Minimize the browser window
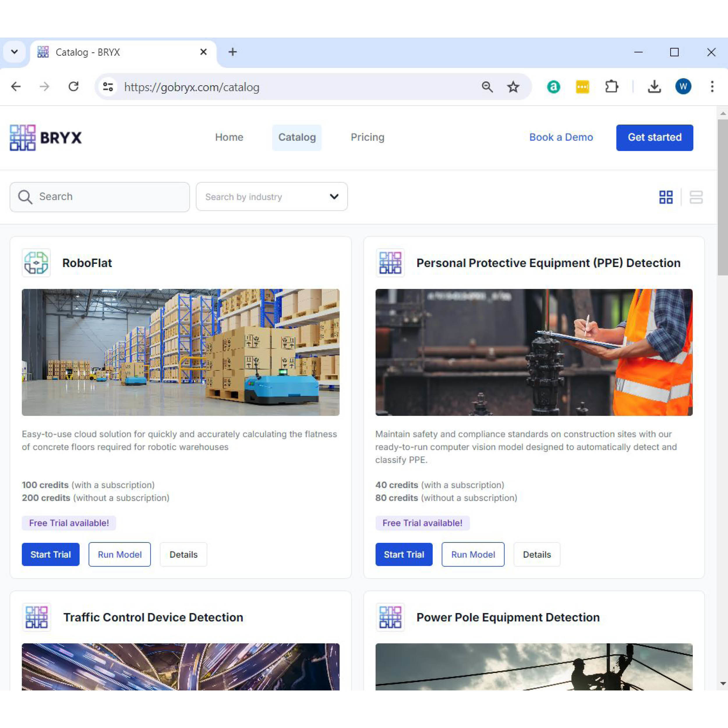 (x=638, y=52)
